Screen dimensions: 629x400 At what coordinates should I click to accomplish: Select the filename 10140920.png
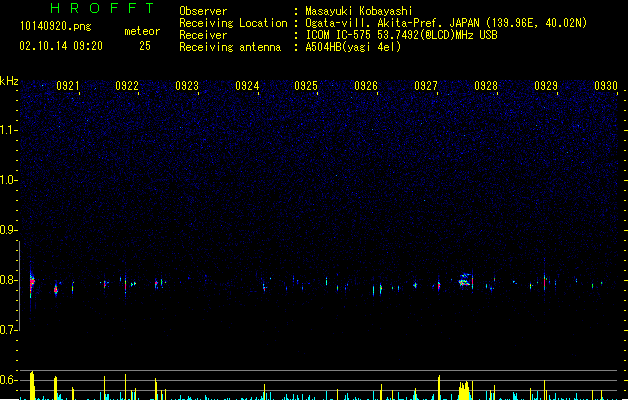click(x=55, y=26)
